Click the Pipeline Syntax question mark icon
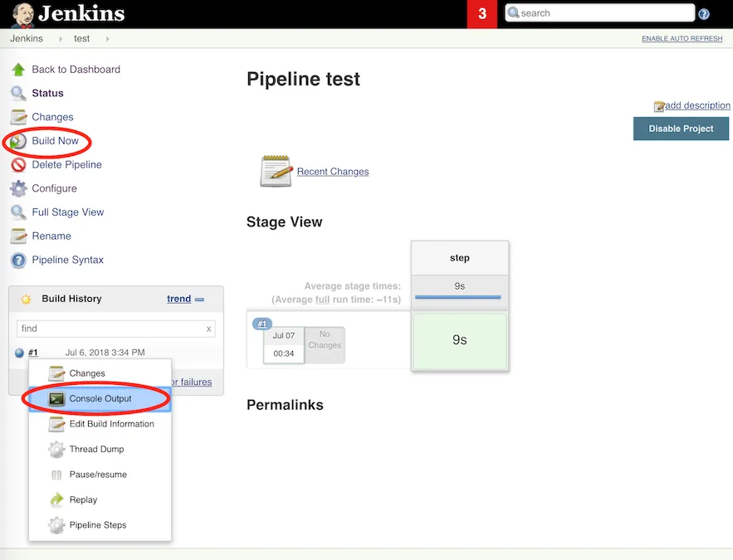 coord(18,261)
